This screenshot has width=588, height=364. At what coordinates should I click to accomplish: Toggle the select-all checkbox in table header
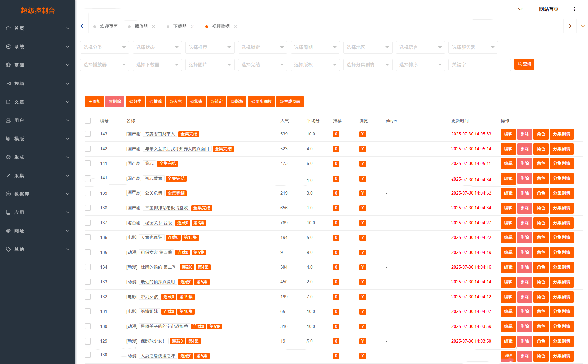(88, 120)
